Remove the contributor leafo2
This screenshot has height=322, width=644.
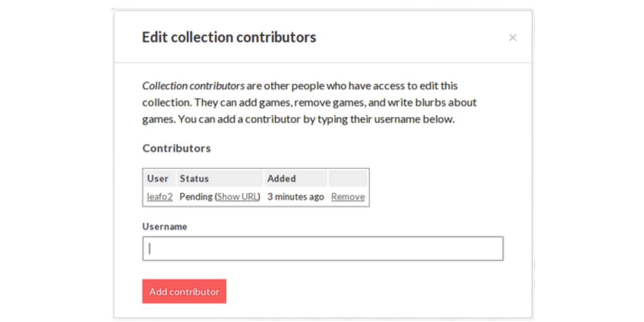coord(347,197)
